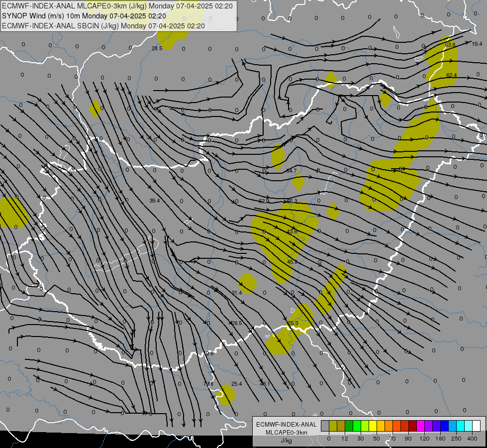Click the SBCIN title line
Image resolution: width=487 pixels, height=448 pixels.
point(103,26)
